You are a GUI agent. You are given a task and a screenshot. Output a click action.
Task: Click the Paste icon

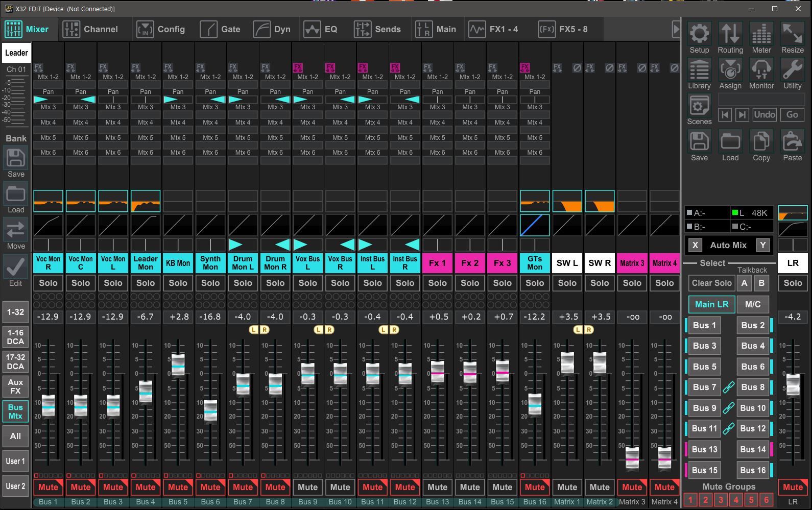pyautogui.click(x=793, y=141)
